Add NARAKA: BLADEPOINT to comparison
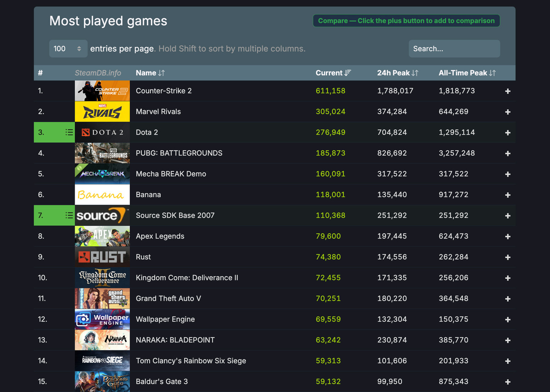Viewport: 550px width, 392px height. [507, 340]
